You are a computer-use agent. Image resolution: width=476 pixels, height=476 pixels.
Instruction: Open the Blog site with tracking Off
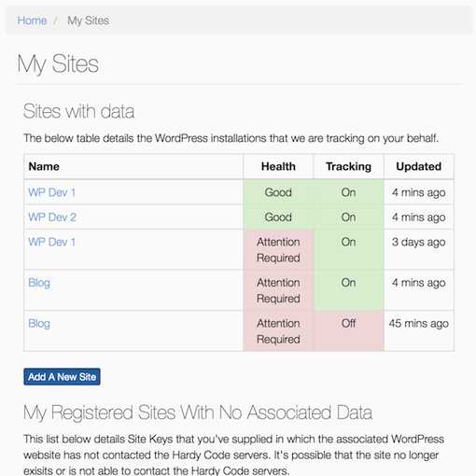click(39, 324)
